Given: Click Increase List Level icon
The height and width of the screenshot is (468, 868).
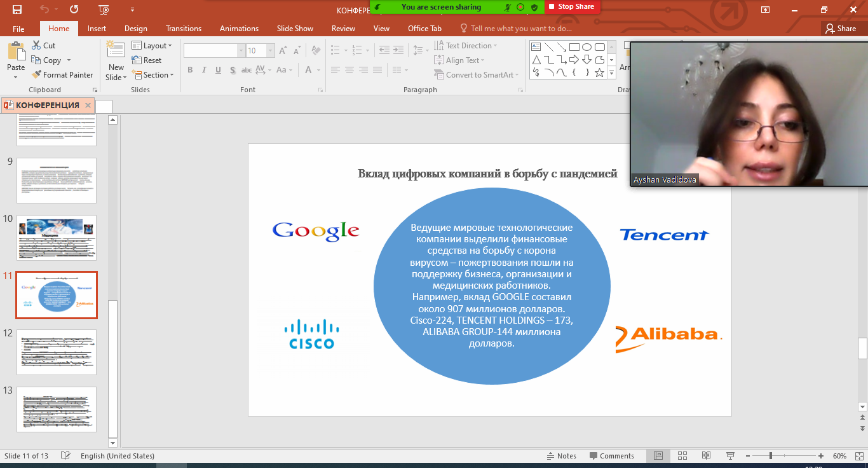Looking at the screenshot, I should point(399,50).
